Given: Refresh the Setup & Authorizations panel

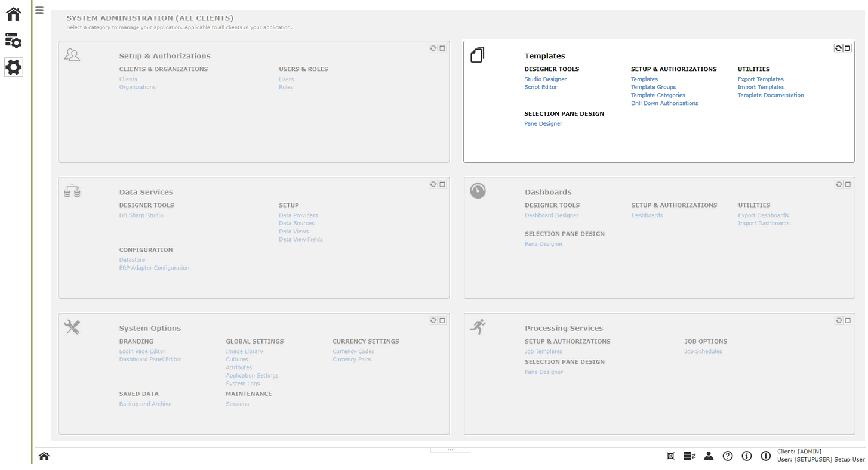Looking at the screenshot, I should click(433, 48).
